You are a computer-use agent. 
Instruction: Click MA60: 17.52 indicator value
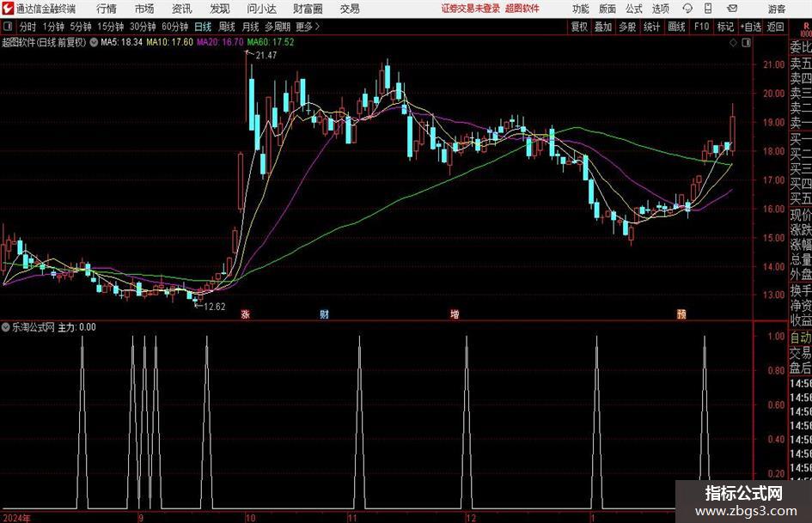271,42
